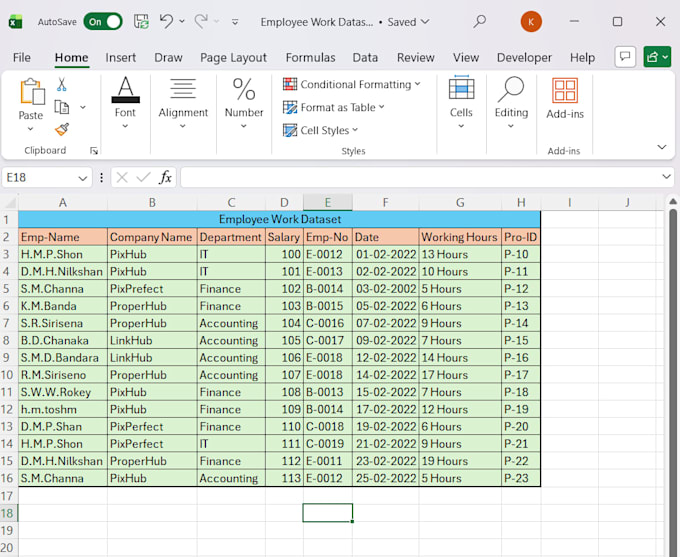The width and height of the screenshot is (680, 557).
Task: Select the PixPrefect company cell
Action: pos(152,288)
